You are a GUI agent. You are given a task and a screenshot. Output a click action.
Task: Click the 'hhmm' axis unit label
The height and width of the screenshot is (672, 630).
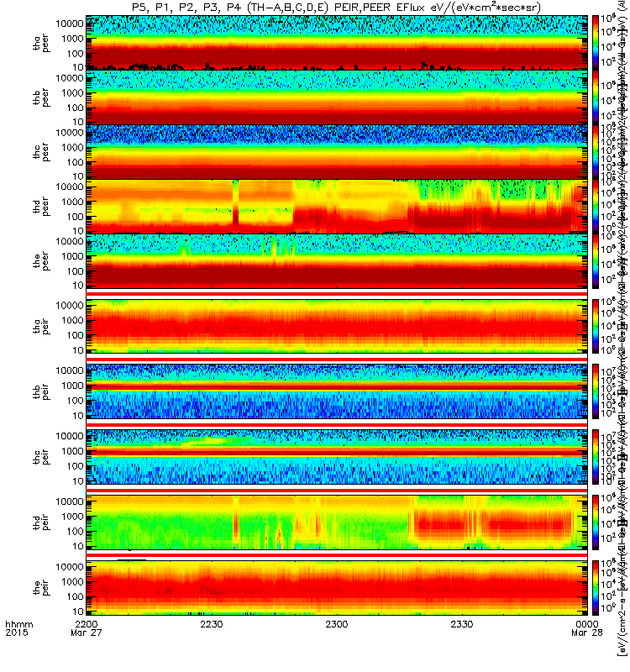pyautogui.click(x=19, y=624)
